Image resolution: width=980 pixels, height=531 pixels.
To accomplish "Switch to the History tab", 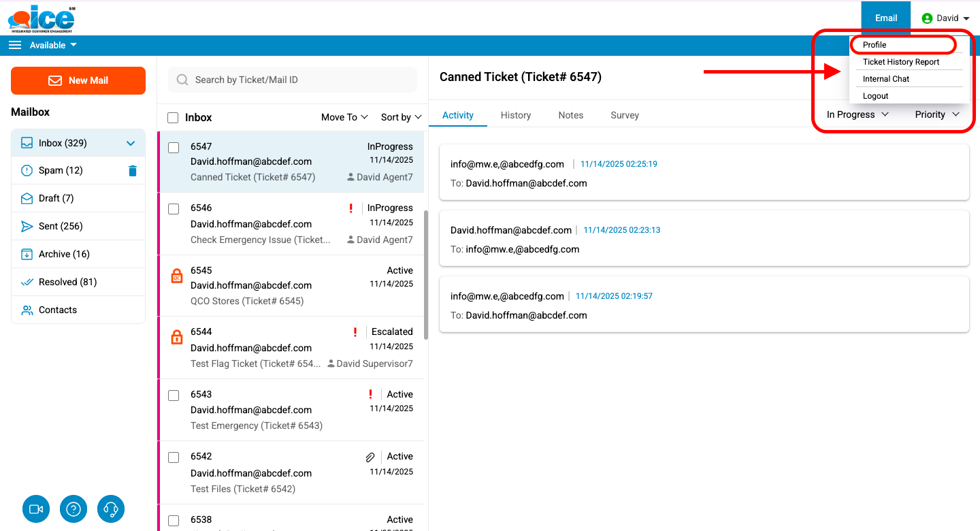I will pyautogui.click(x=515, y=115).
